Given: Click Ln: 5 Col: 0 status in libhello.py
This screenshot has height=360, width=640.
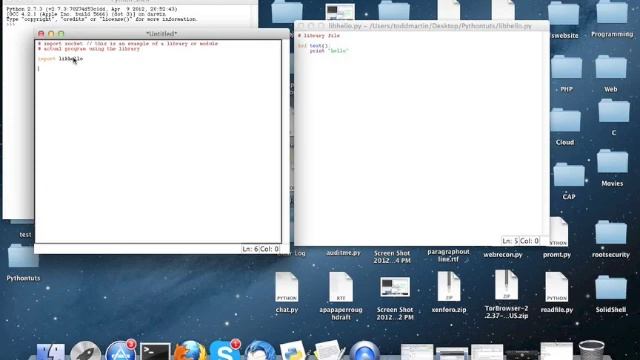Looking at the screenshot, I should tap(520, 241).
